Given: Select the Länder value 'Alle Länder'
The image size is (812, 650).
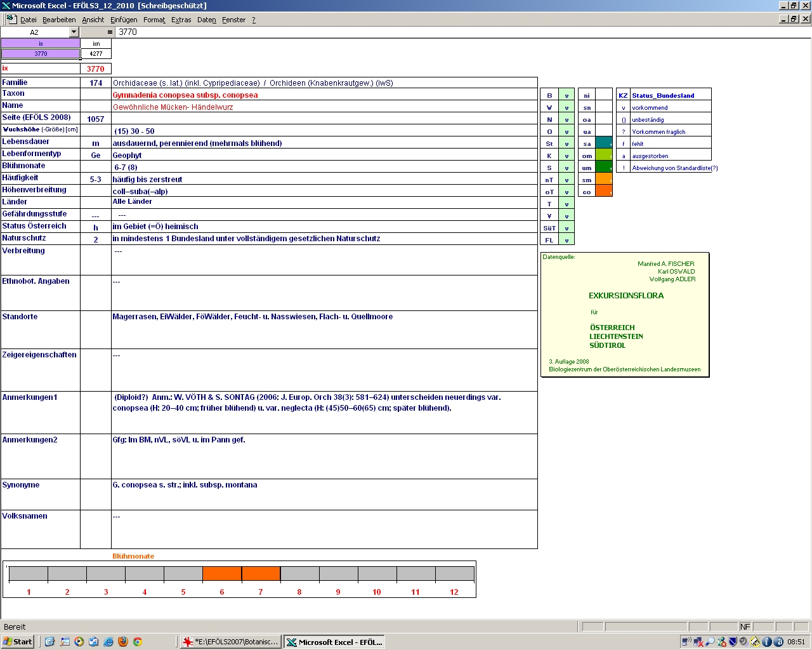Looking at the screenshot, I should point(132,201).
